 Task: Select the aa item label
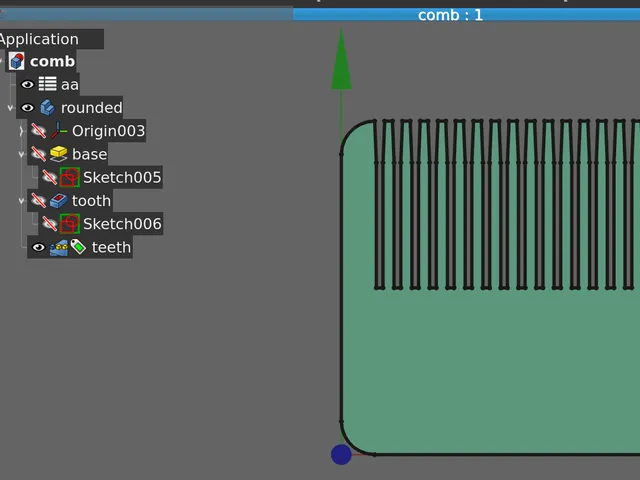click(69, 85)
